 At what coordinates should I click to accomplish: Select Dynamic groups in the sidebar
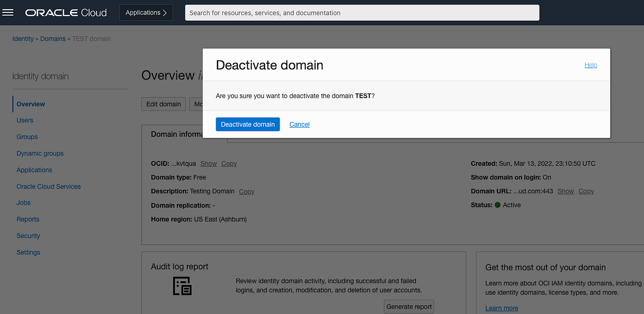coord(40,153)
